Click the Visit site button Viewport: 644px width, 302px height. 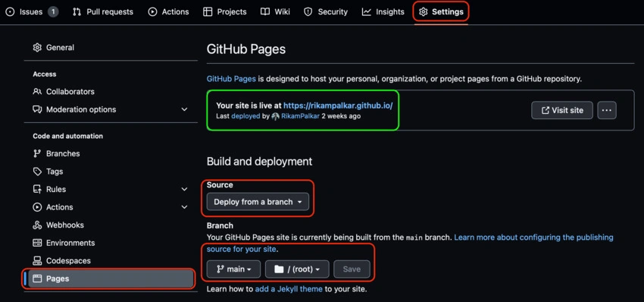tap(562, 110)
